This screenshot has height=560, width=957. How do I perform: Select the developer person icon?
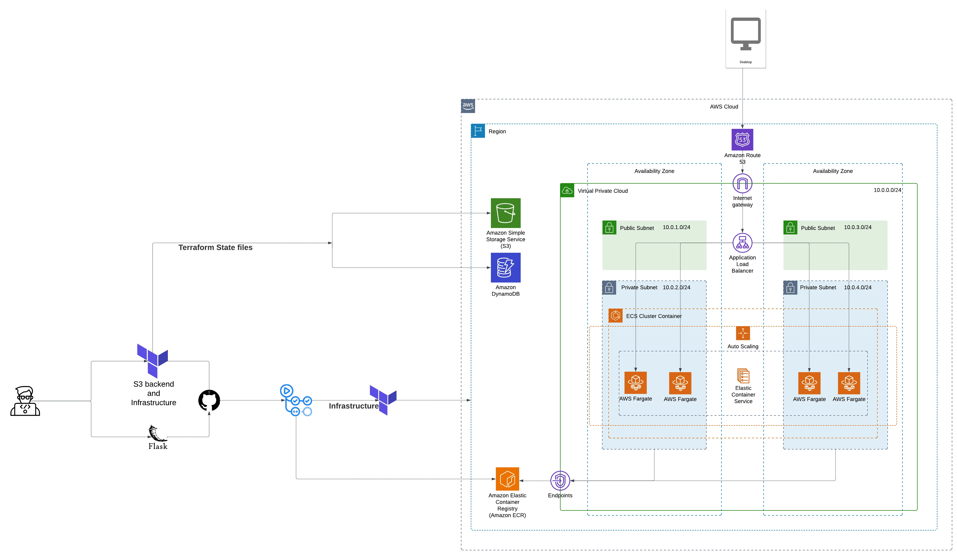[x=25, y=401]
